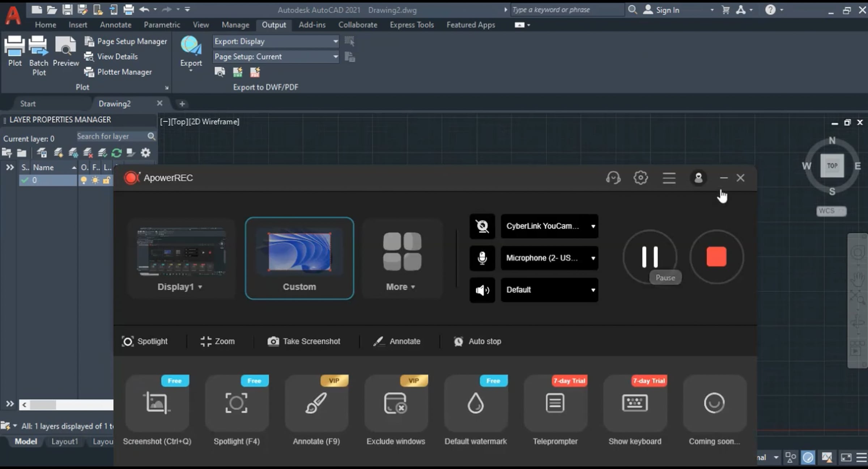Switch to the Annotate ribbon tab
Screen dimensions: 868x469
(x=115, y=25)
